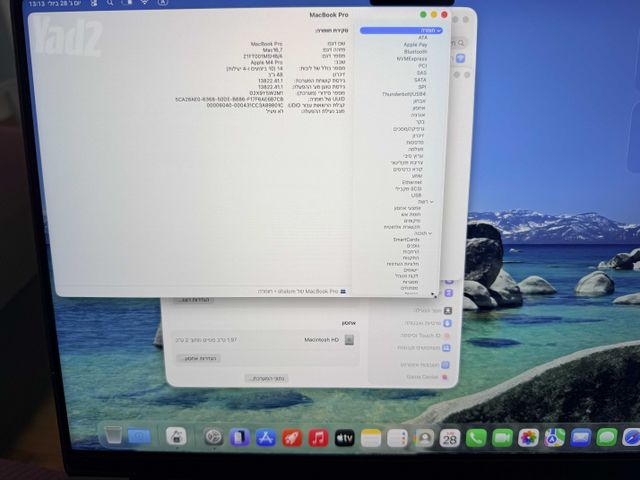Open the lock-and-keys app in the Dock
Viewport: 640px width, 480px height.
click(176, 437)
